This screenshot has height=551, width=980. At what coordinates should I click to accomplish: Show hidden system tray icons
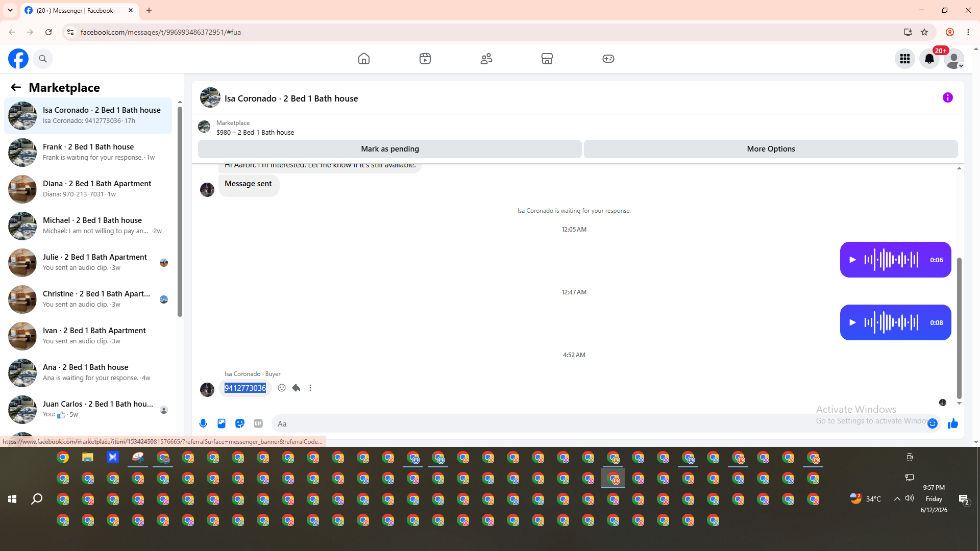[897, 499]
